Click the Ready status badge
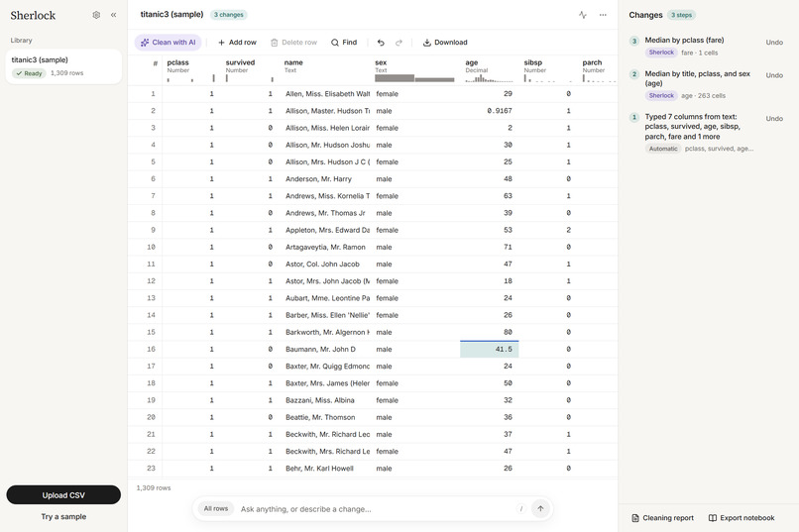The height and width of the screenshot is (532, 799). 29,73
